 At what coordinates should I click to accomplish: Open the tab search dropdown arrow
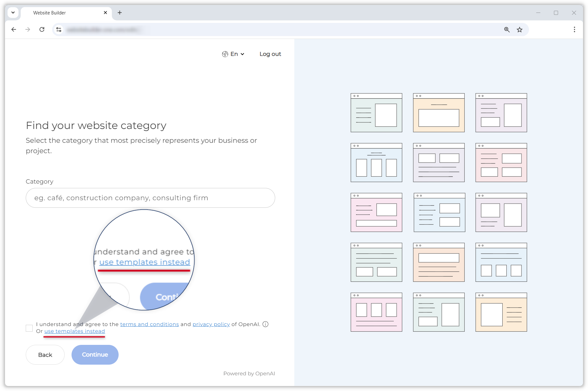13,13
